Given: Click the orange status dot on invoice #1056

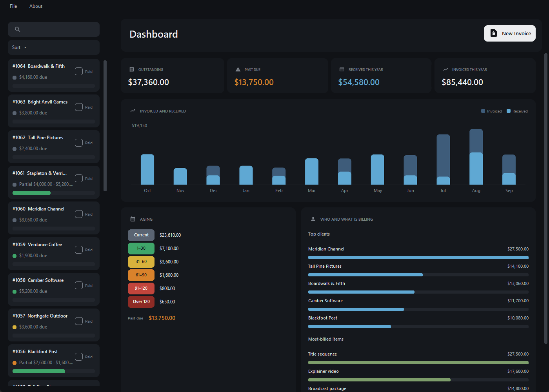Looking at the screenshot, I should [x=15, y=363].
